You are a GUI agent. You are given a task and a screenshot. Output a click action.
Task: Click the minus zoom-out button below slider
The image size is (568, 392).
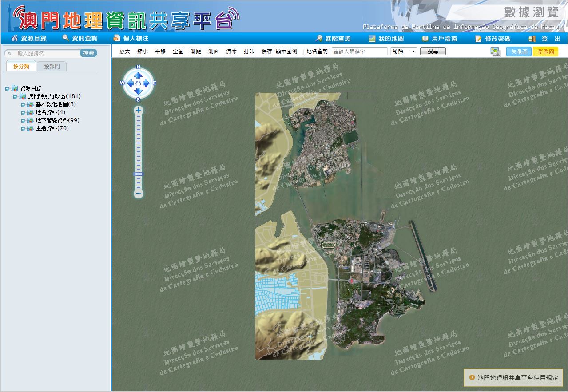(139, 194)
